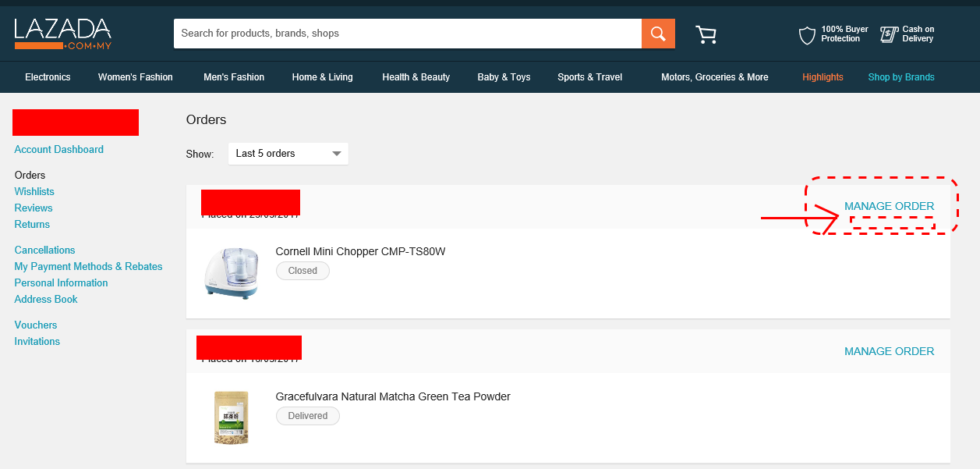Click the Cash on Delivery text

coord(918,34)
